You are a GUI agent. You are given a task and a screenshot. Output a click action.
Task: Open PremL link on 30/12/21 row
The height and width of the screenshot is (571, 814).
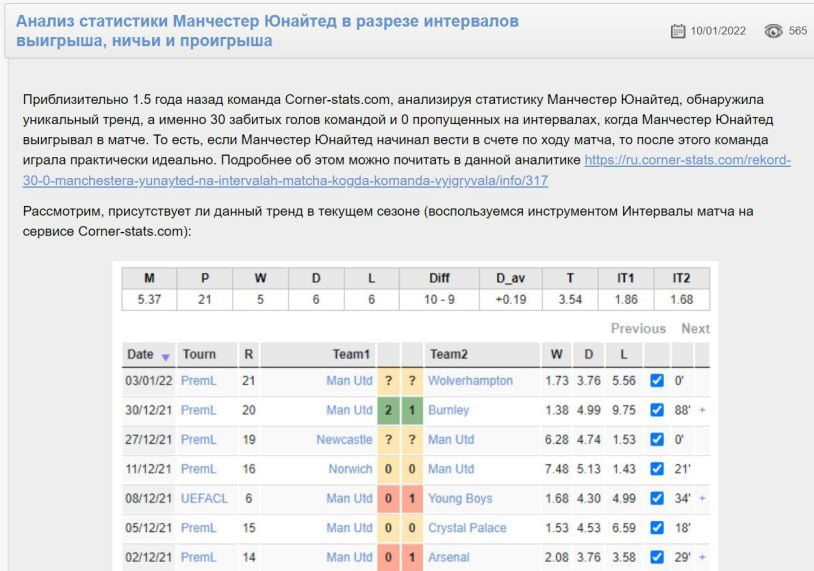[x=198, y=410]
